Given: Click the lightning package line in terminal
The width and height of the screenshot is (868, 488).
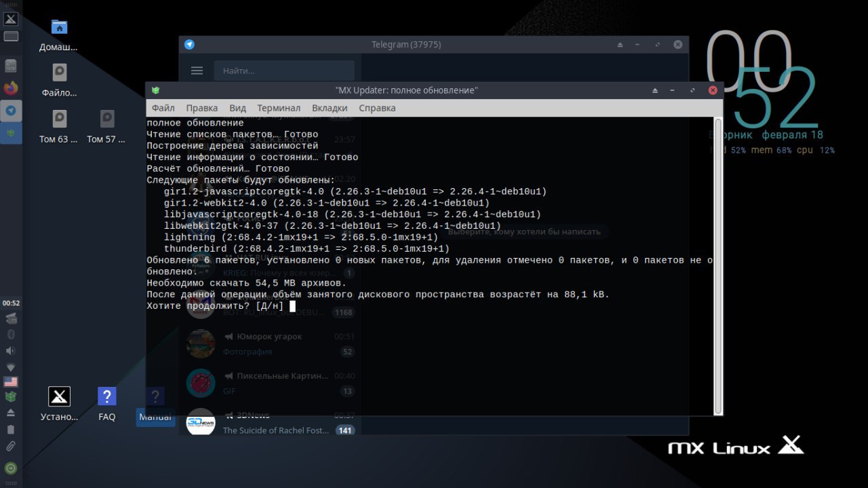Looking at the screenshot, I should tap(301, 238).
